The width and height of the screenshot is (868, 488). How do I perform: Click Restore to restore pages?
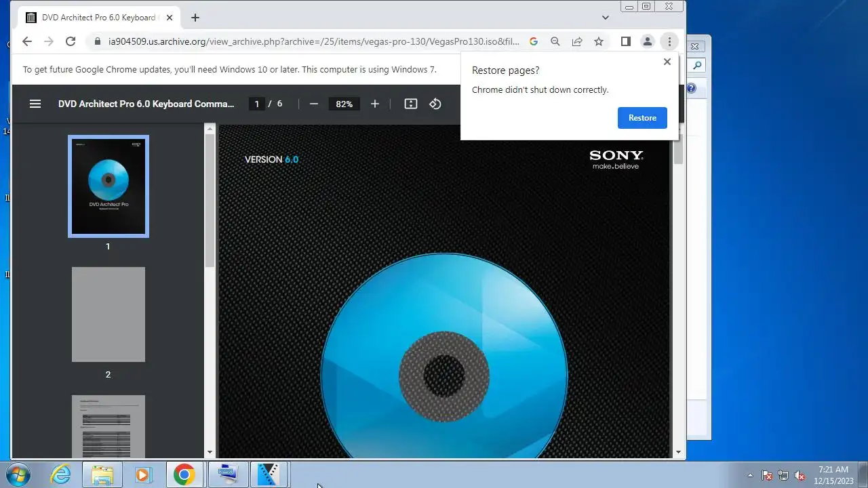(642, 118)
